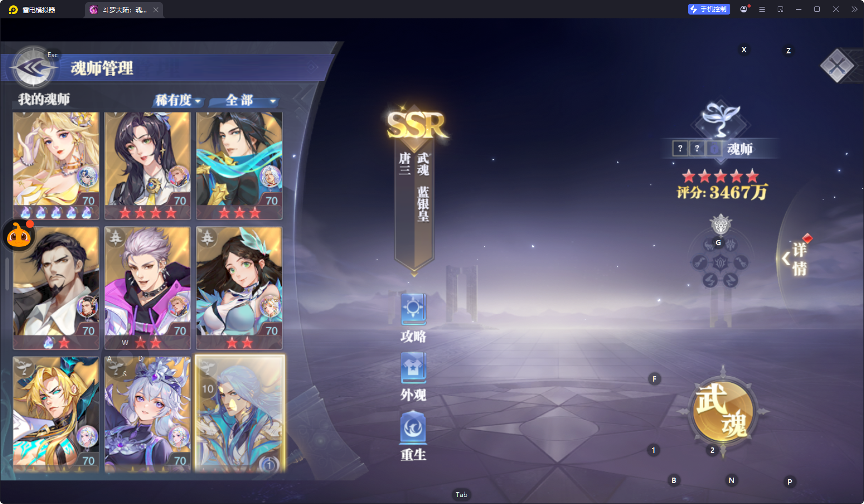Select the blonde man with teal tattoos card
Image resolution: width=864 pixels, height=504 pixels.
tap(56, 414)
